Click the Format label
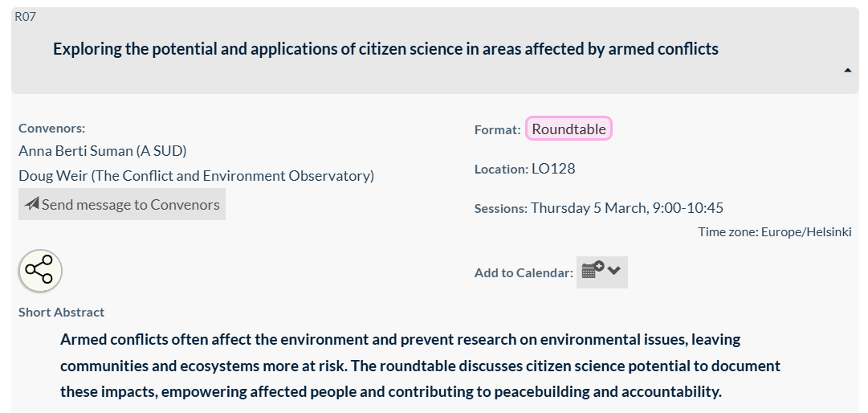 click(497, 129)
